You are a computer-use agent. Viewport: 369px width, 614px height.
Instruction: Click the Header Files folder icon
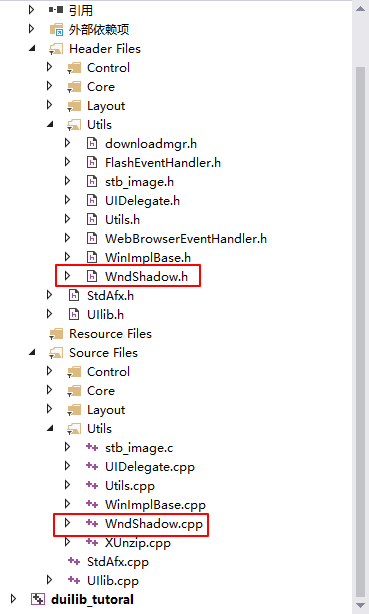click(56, 49)
